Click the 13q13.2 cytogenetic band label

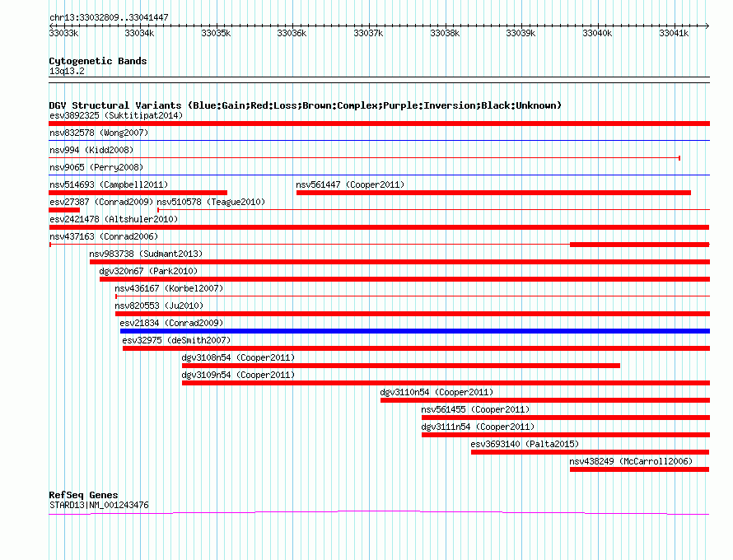(x=67, y=71)
